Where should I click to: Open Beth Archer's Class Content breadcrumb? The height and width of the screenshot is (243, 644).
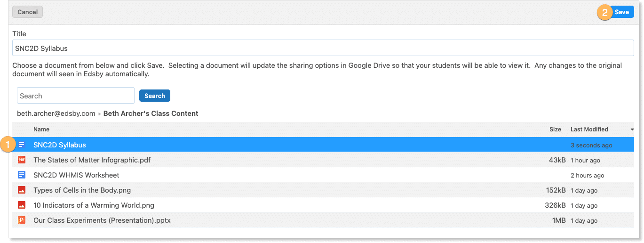tap(151, 113)
